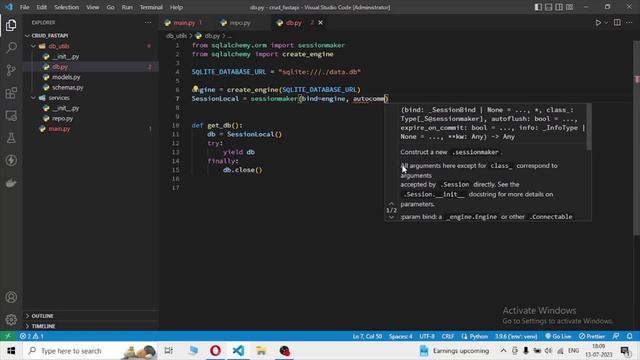Click Prettier in status bar
Viewport: 640px width, 360px height.
592,336
